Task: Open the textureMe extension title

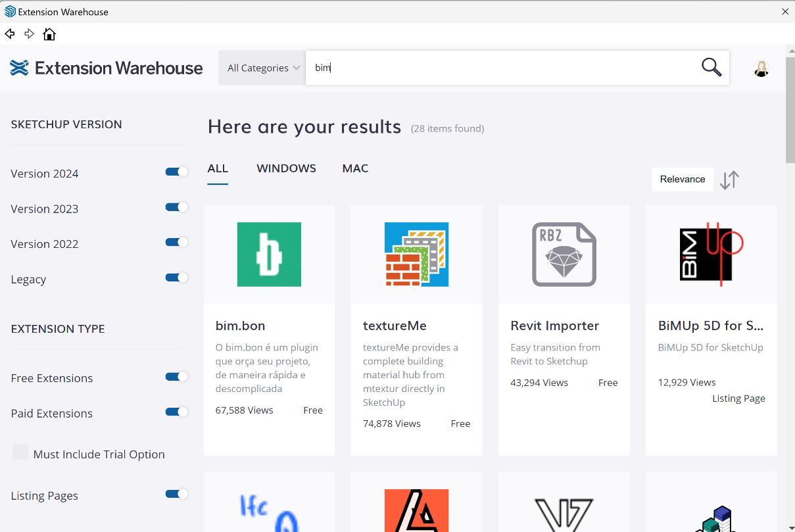Action: [395, 326]
